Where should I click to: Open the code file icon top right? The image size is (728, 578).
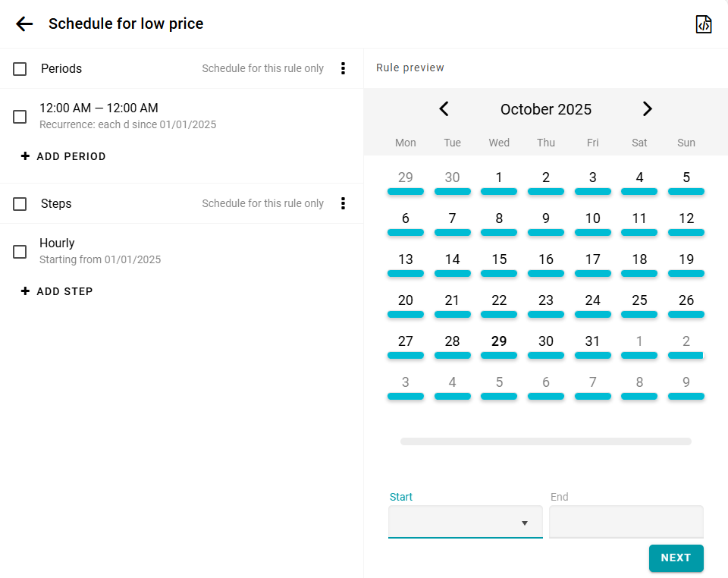pos(704,24)
